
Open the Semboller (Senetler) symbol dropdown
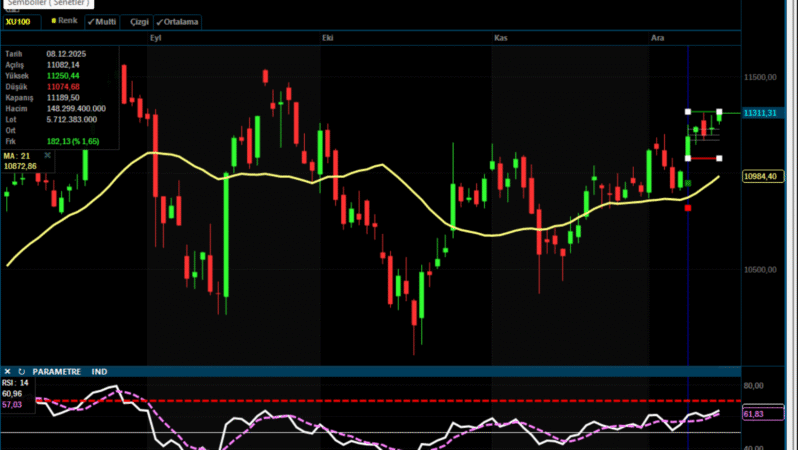(x=50, y=4)
